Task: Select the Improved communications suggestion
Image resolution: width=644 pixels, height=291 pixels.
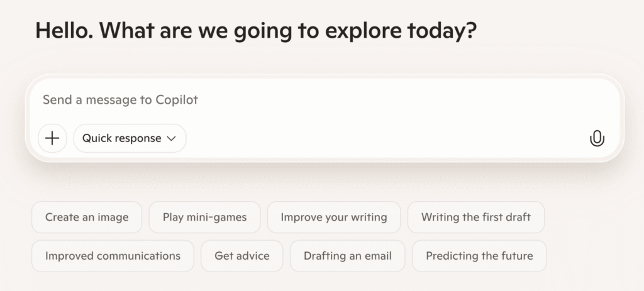Action: (x=113, y=256)
